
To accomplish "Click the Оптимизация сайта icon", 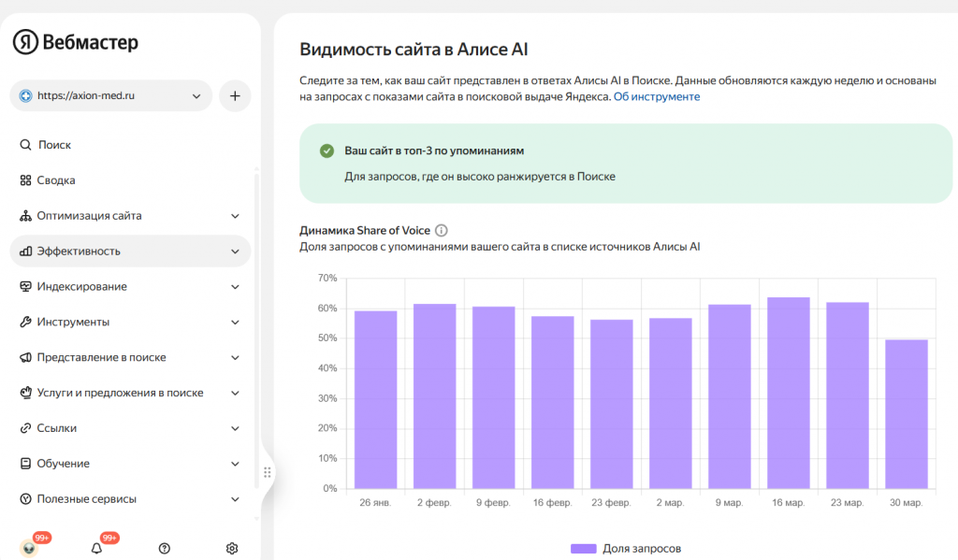I will (25, 216).
